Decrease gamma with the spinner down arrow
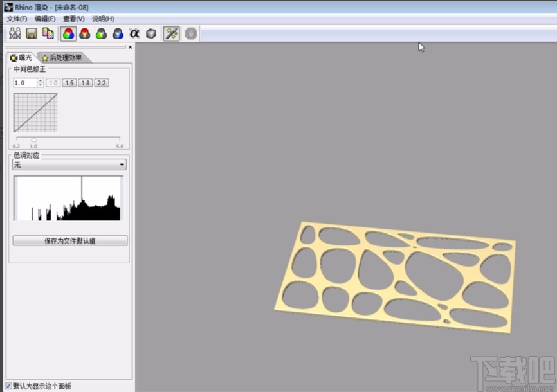The image size is (557, 392). 40,85
